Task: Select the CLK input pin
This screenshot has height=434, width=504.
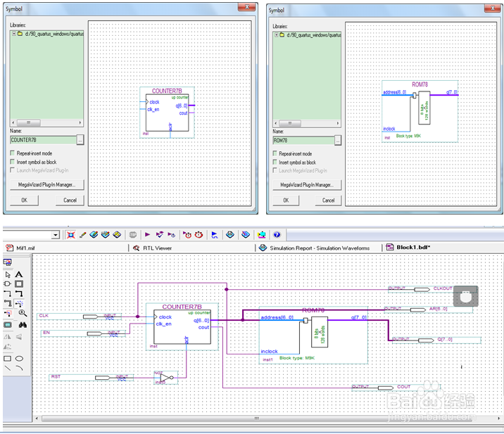Action: click(80, 317)
